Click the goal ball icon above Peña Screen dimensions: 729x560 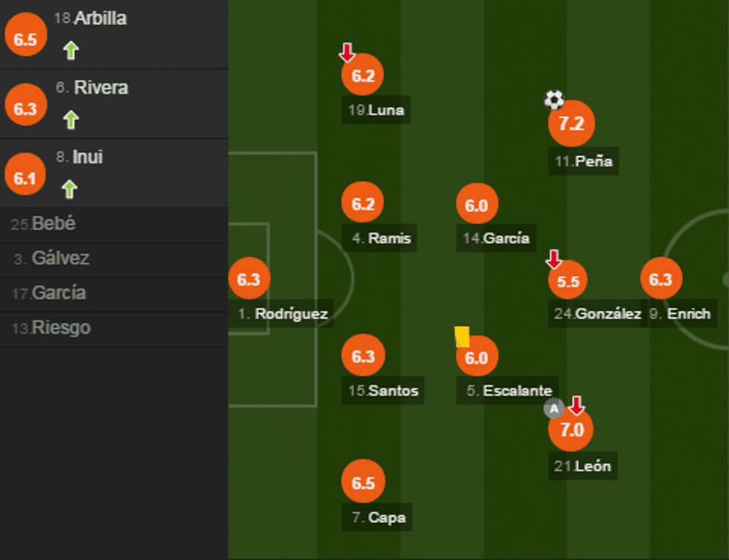[x=554, y=100]
